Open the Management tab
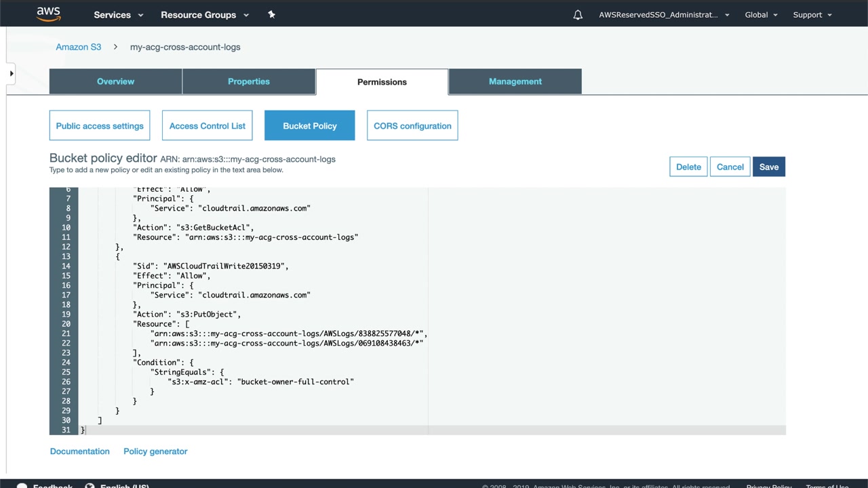Viewport: 868px width, 488px height. (515, 81)
